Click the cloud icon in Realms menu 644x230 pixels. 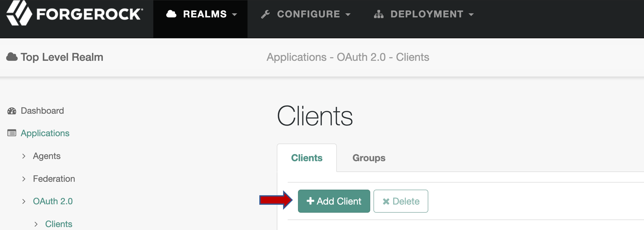point(171,14)
